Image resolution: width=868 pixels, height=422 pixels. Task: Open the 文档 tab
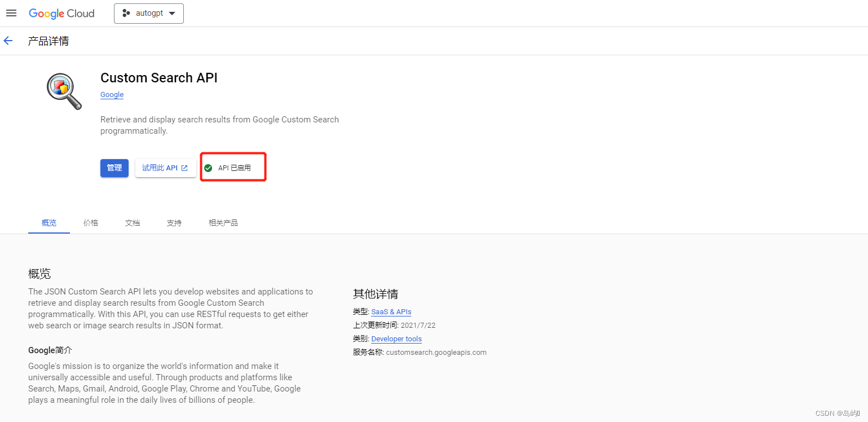(133, 223)
